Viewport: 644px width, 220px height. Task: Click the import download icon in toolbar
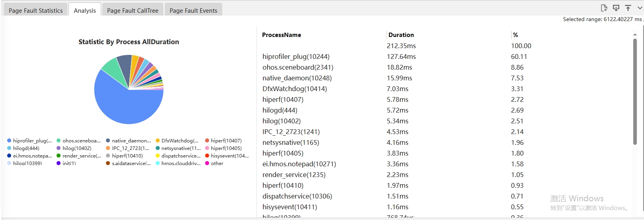click(x=616, y=8)
